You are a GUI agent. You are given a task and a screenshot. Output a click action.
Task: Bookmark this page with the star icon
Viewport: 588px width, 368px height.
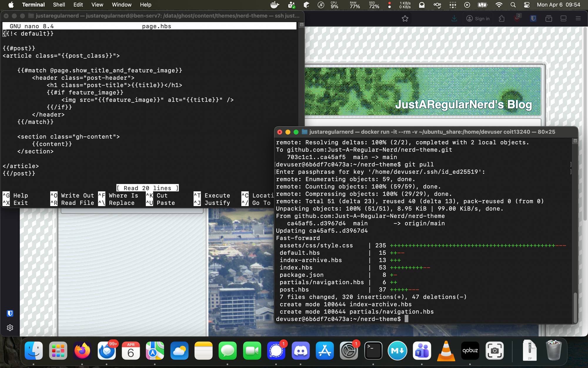click(x=405, y=19)
